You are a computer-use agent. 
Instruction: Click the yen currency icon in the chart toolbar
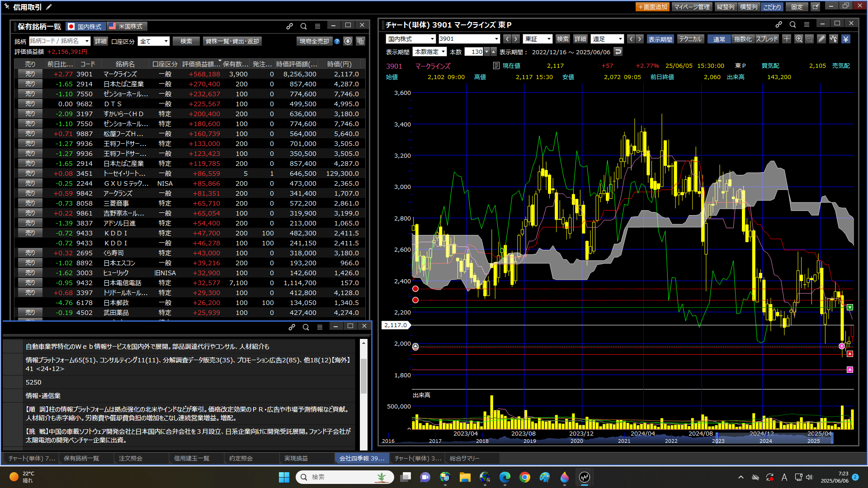click(846, 39)
